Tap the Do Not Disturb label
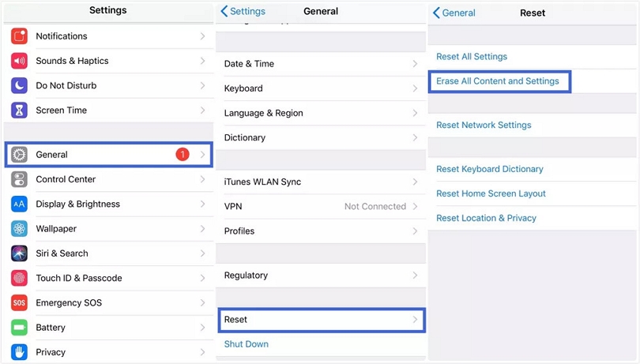The width and height of the screenshot is (640, 364). [66, 86]
